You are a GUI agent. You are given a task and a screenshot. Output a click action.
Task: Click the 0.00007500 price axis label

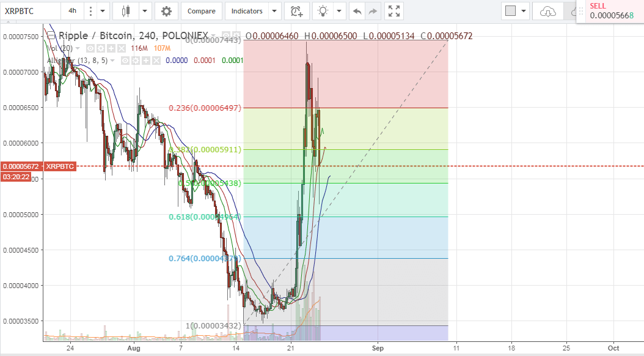(x=21, y=37)
